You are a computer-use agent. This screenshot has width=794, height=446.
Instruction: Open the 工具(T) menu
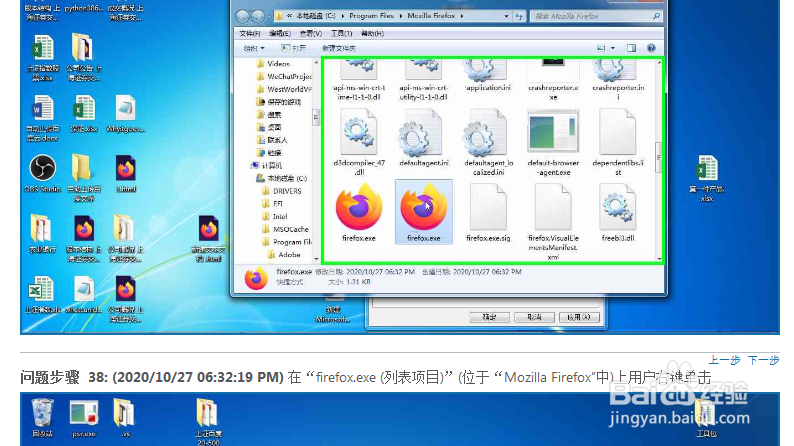(341, 33)
